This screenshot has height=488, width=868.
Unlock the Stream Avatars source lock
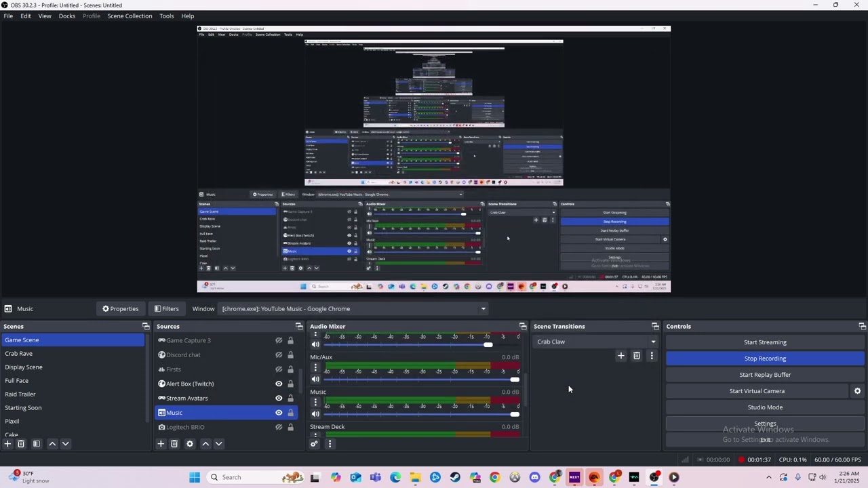pyautogui.click(x=290, y=399)
